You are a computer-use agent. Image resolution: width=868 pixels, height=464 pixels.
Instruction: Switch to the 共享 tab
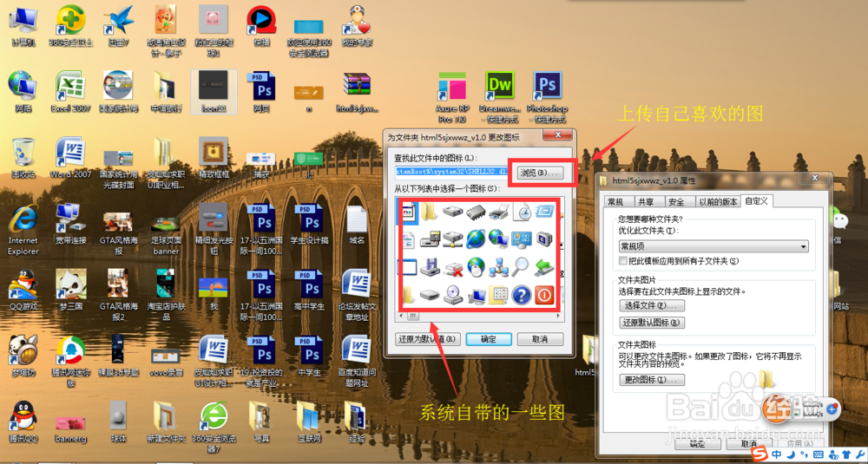646,202
